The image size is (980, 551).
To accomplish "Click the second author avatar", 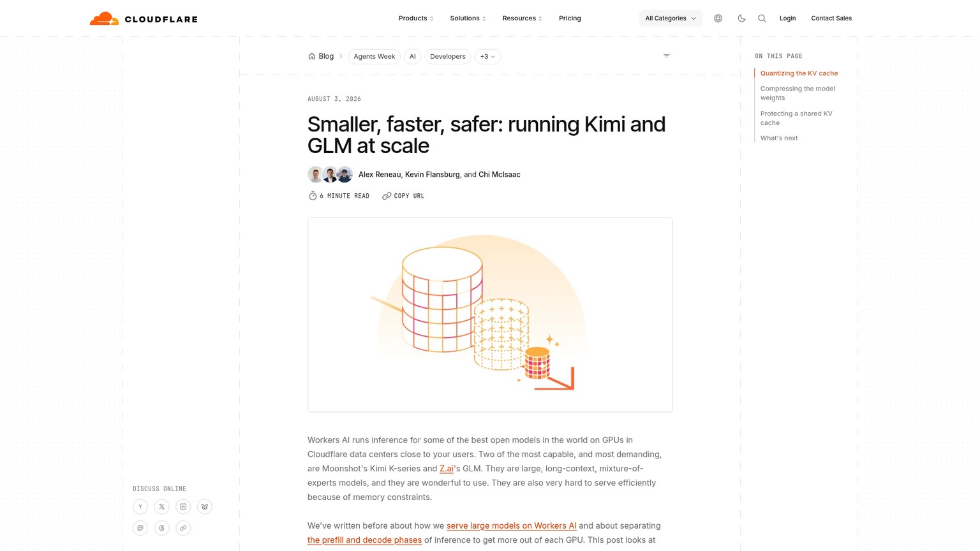I will pyautogui.click(x=330, y=175).
